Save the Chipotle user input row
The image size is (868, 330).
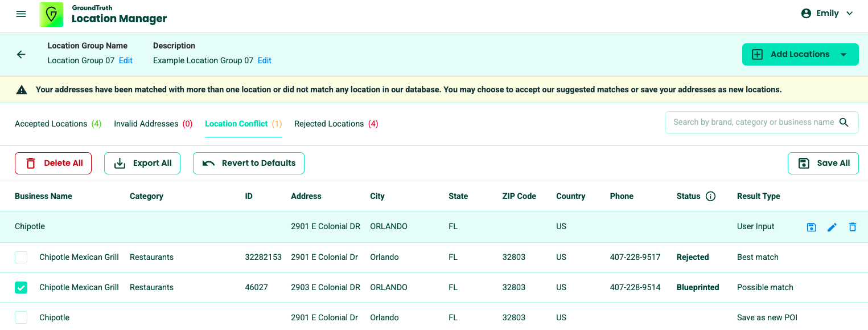coord(812,227)
